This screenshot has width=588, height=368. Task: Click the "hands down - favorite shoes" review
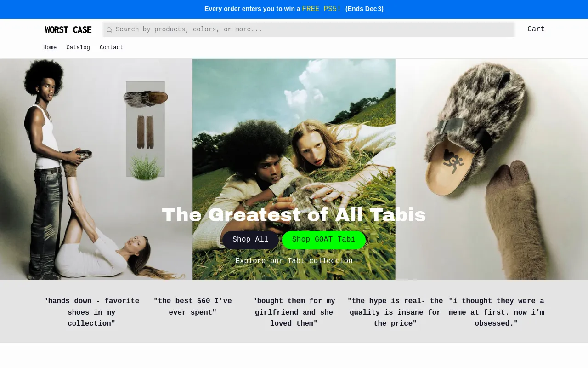(x=91, y=312)
